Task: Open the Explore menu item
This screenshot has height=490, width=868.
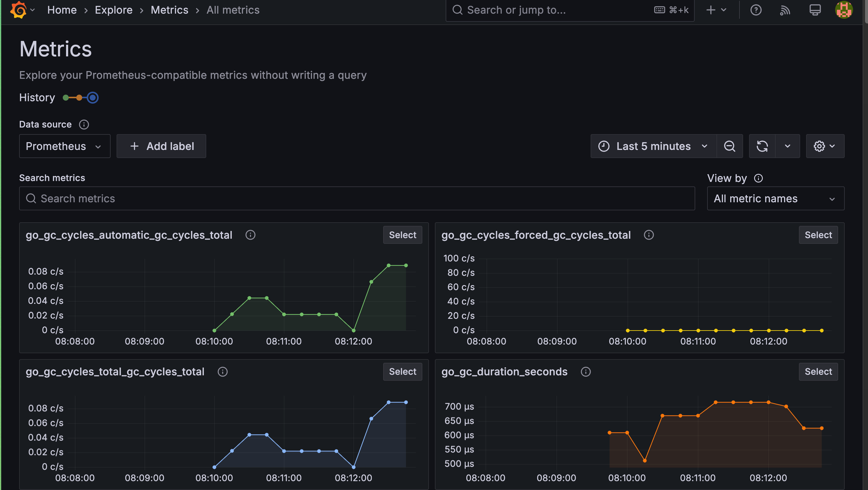Action: tap(113, 10)
